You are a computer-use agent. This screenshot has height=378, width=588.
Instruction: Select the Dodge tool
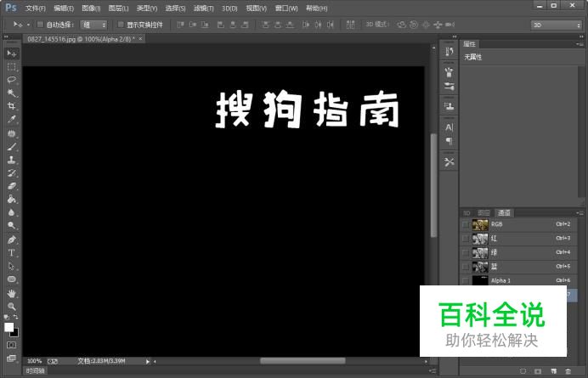click(x=12, y=225)
